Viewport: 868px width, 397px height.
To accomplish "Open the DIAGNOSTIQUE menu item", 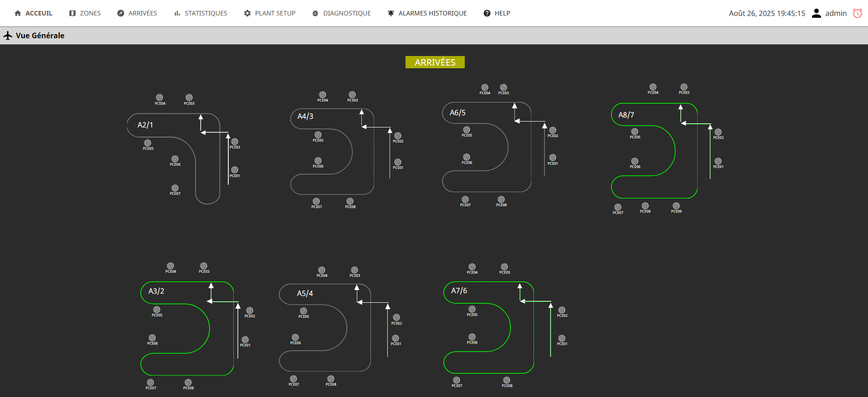I will (341, 13).
